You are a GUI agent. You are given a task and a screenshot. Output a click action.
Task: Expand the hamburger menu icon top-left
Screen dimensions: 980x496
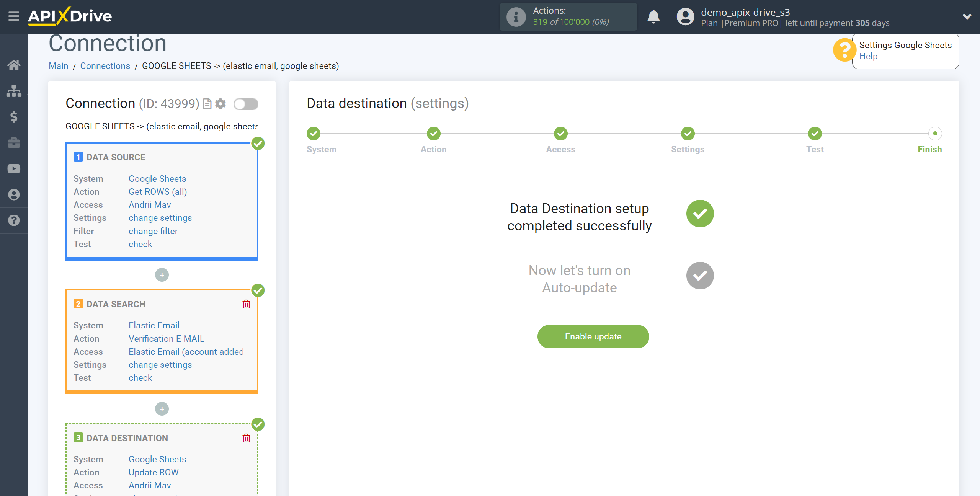point(13,16)
